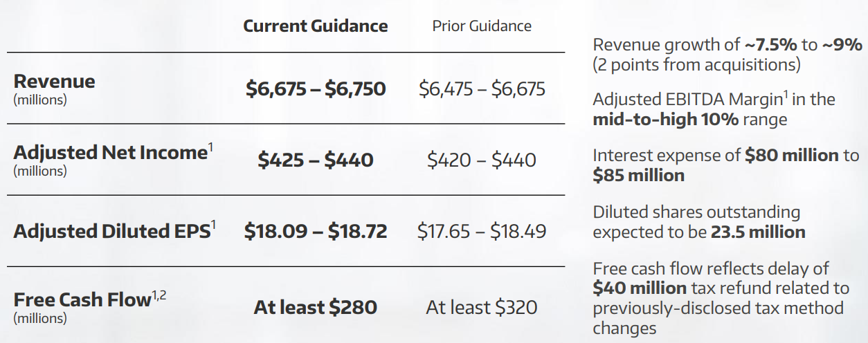This screenshot has width=868, height=343.
Task: Click the revenue growth ~7.5% to ~9% note
Action: [727, 55]
